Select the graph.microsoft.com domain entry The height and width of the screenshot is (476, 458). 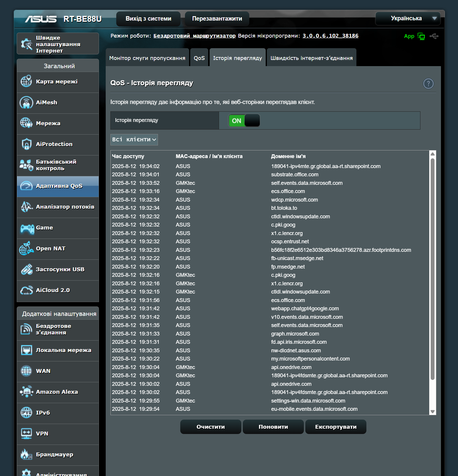(x=295, y=334)
